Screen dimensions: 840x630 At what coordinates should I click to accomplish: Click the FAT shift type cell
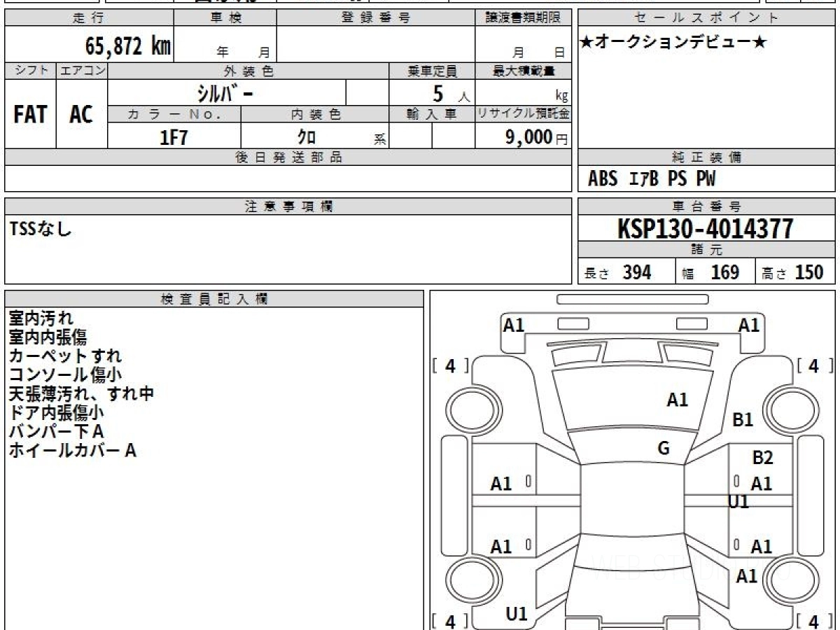click(30, 115)
